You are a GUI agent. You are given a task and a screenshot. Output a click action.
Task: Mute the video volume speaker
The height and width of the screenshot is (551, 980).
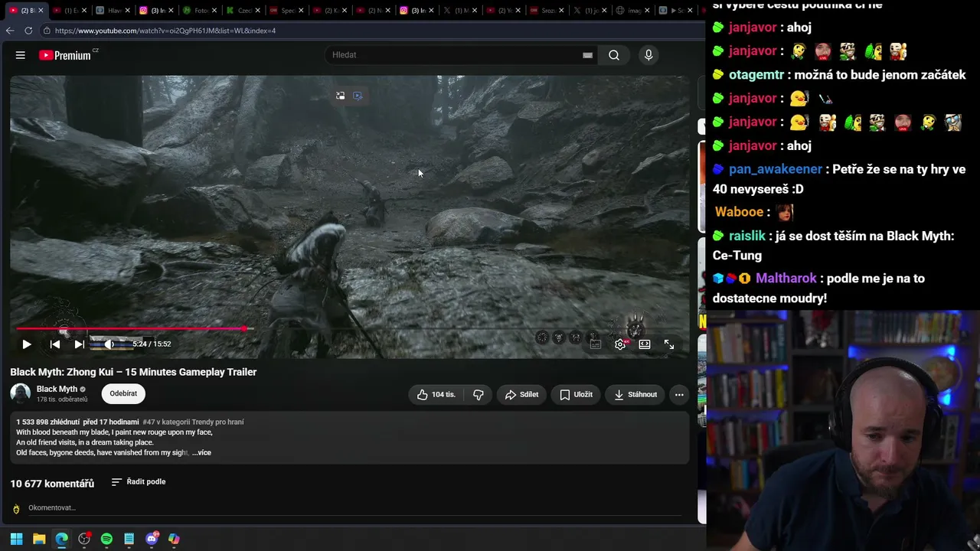pos(109,344)
